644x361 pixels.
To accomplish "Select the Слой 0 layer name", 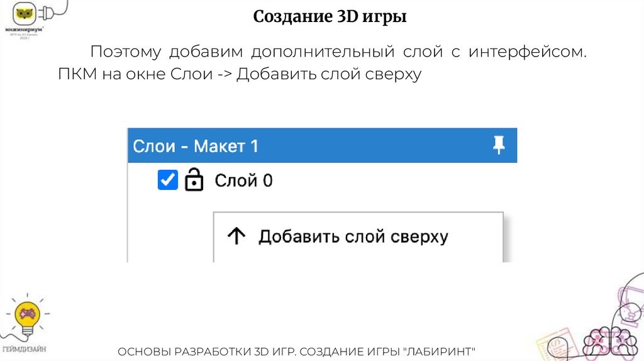I will click(x=243, y=181).
